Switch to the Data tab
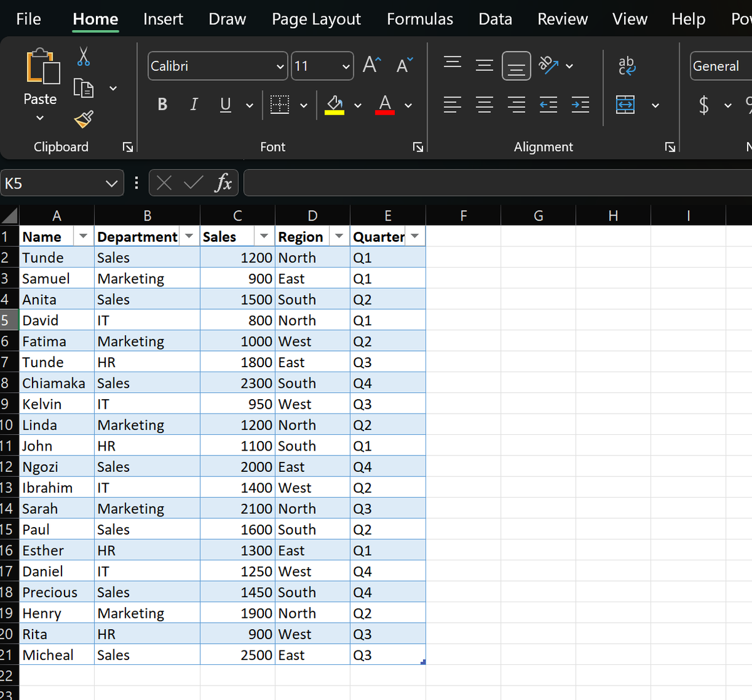Image resolution: width=752 pixels, height=700 pixels. [x=495, y=19]
